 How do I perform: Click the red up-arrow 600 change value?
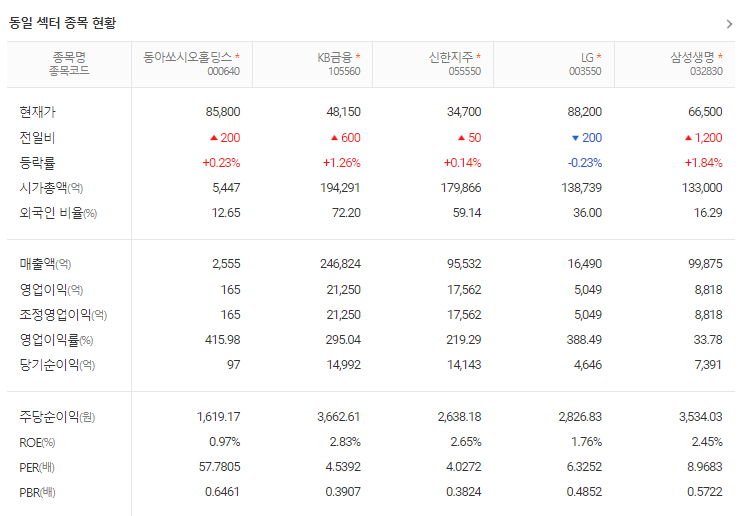point(346,138)
